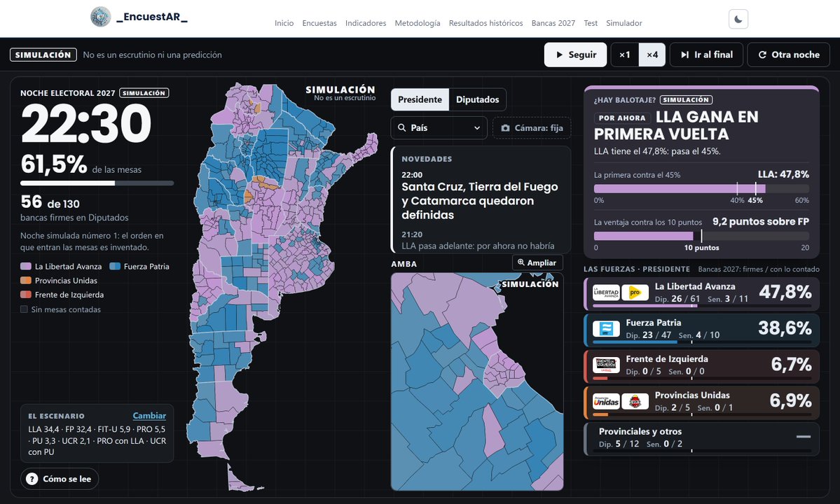This screenshot has width=840, height=504.
Task: Click the question mark icon beside Cómo se lee
Action: click(32, 479)
